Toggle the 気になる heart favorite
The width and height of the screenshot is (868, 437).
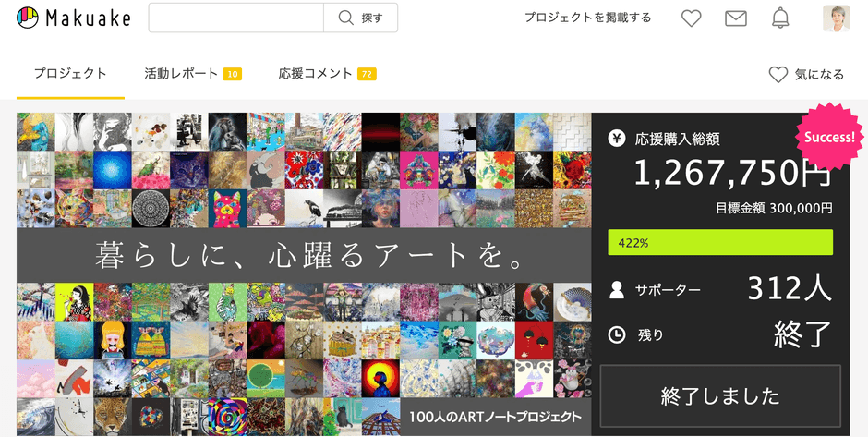[x=778, y=75]
